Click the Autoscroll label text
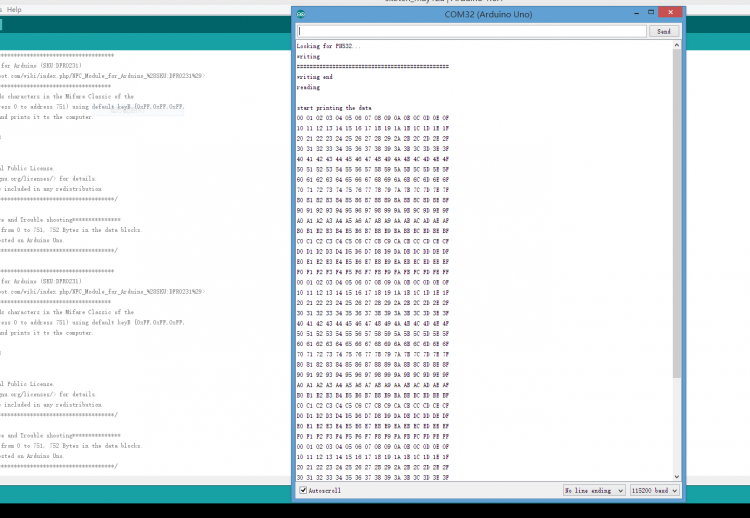This screenshot has height=518, width=750. coord(327,491)
